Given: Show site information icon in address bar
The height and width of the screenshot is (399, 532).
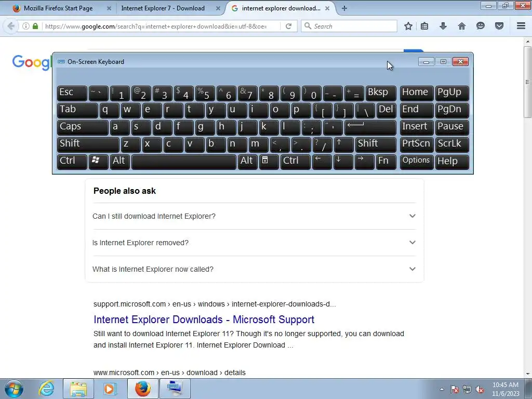Looking at the screenshot, I should [26, 26].
